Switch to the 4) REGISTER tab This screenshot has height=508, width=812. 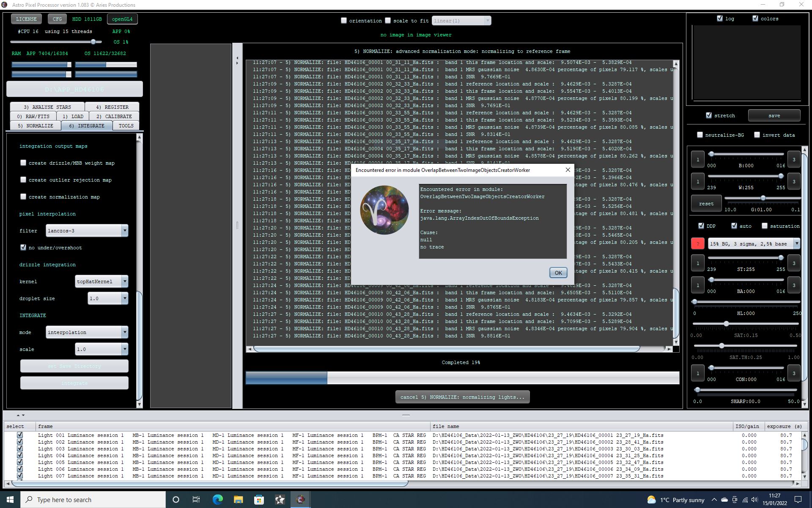[x=112, y=107]
